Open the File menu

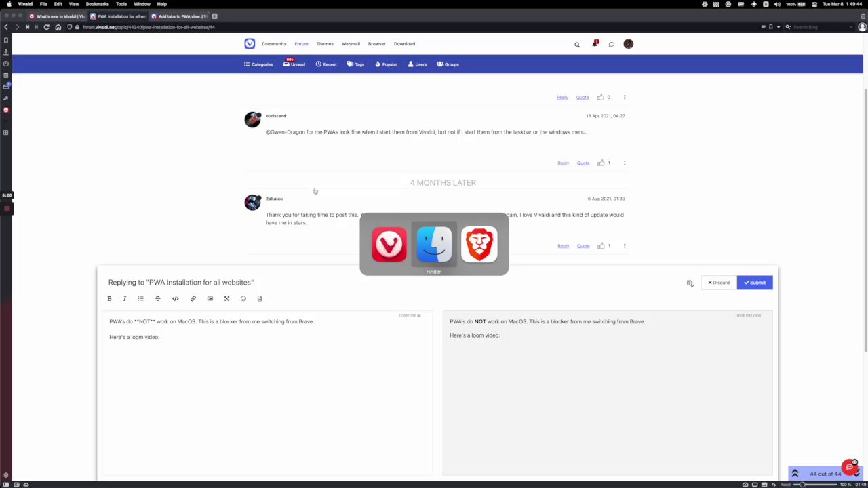43,4
